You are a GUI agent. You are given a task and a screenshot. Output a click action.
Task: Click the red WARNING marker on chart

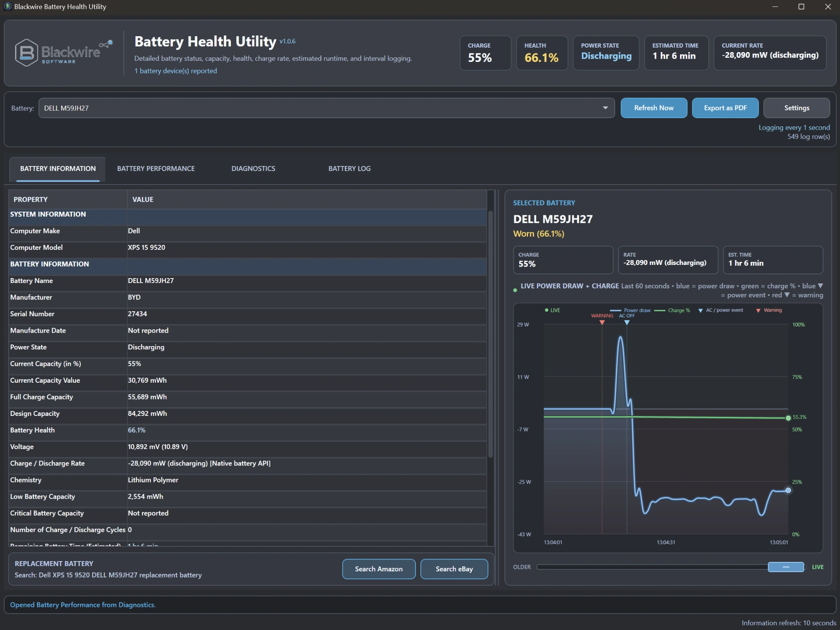click(602, 322)
